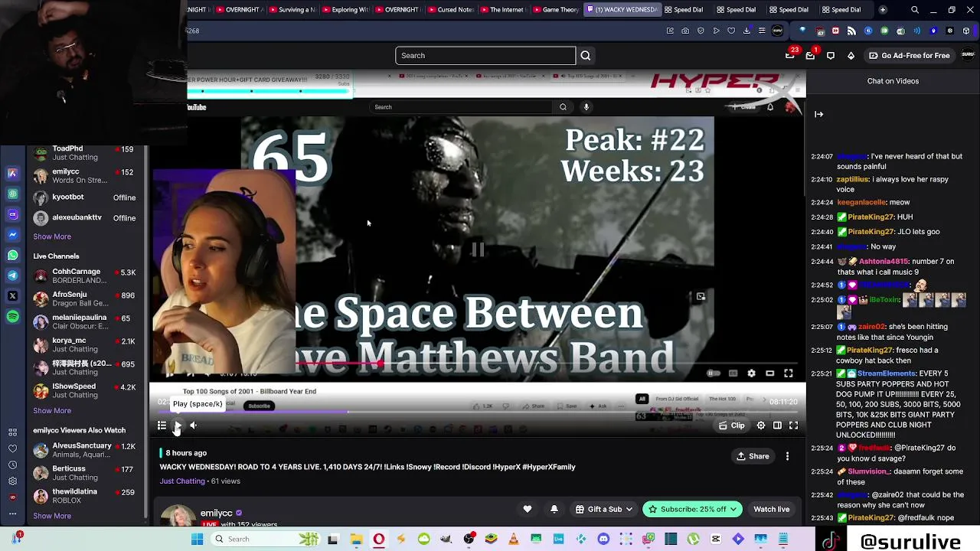
Task: Toggle autoplay switch in embedded YouTube player
Action: point(712,373)
